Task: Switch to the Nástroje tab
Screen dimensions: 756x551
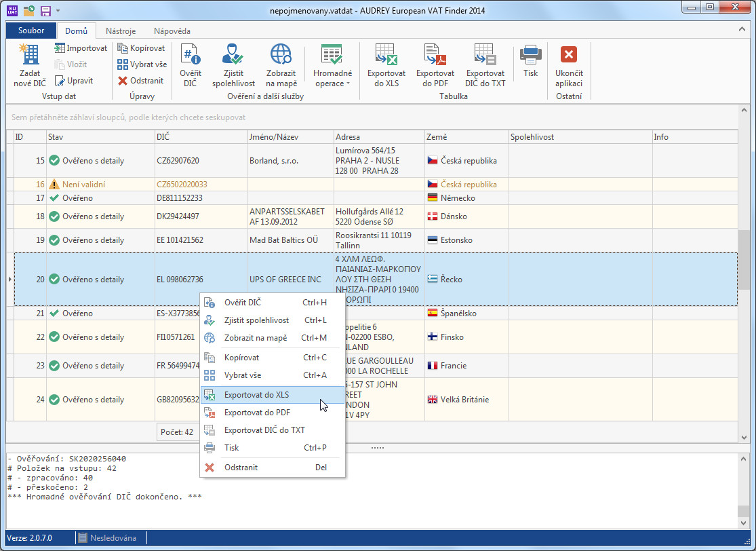Action: click(121, 31)
